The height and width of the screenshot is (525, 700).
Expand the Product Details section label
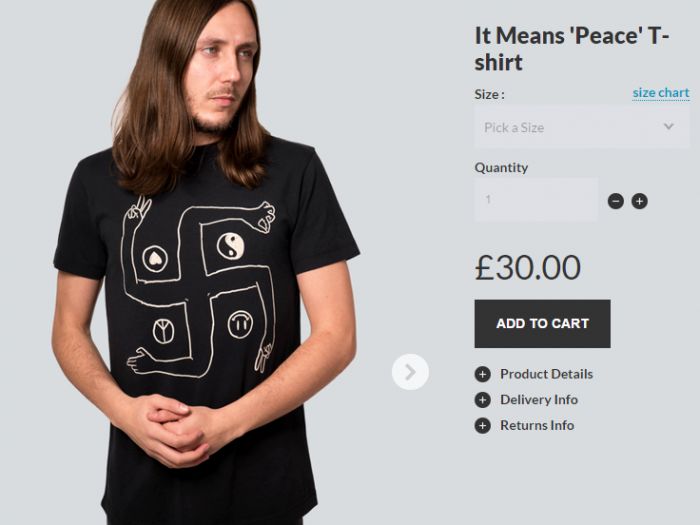546,374
